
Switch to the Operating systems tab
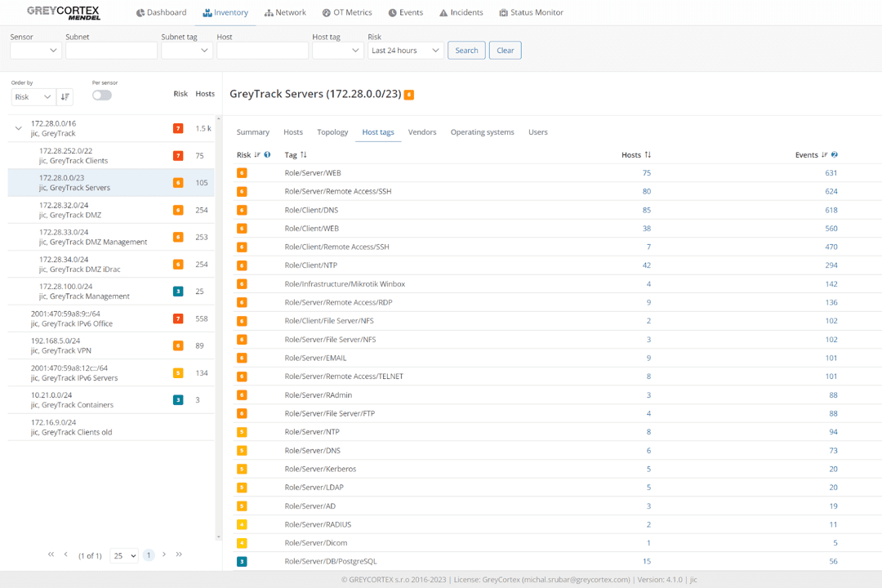pos(482,132)
